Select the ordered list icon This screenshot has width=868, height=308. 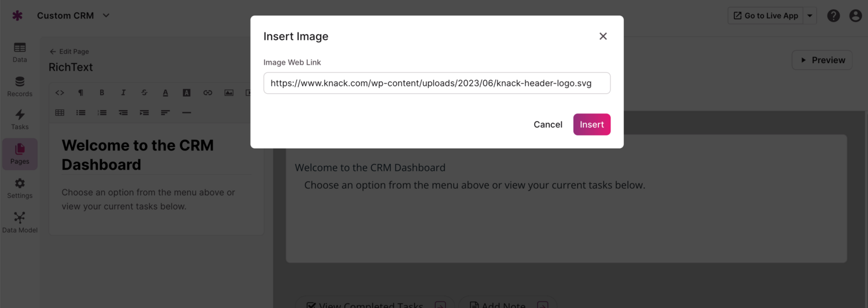click(x=102, y=112)
